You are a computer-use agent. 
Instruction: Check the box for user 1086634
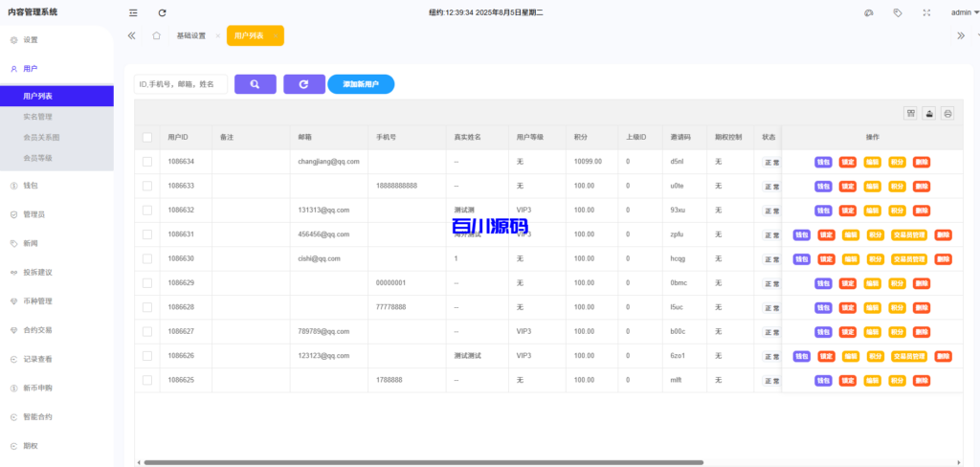pos(147,162)
